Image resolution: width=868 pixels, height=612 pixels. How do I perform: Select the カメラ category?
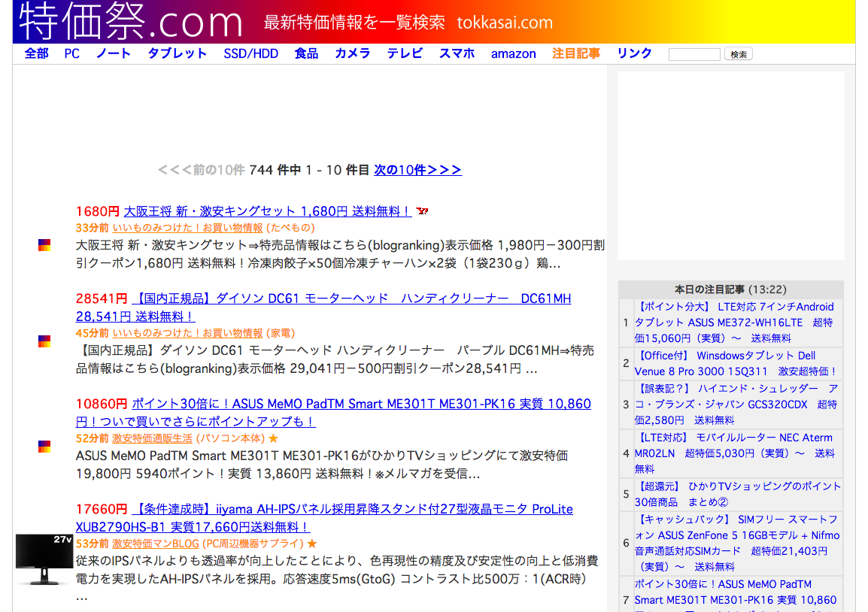353,53
